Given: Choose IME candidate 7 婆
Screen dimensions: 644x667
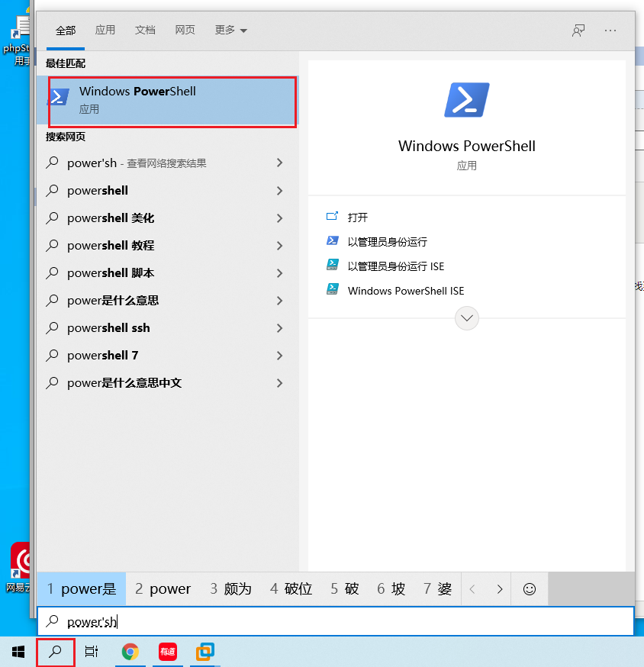Looking at the screenshot, I should pyautogui.click(x=438, y=588).
